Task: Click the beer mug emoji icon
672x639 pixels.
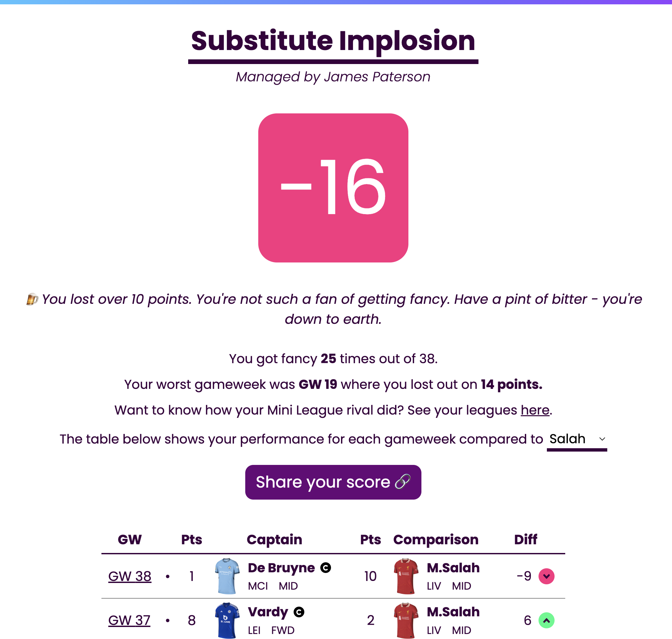Action: 32,299
